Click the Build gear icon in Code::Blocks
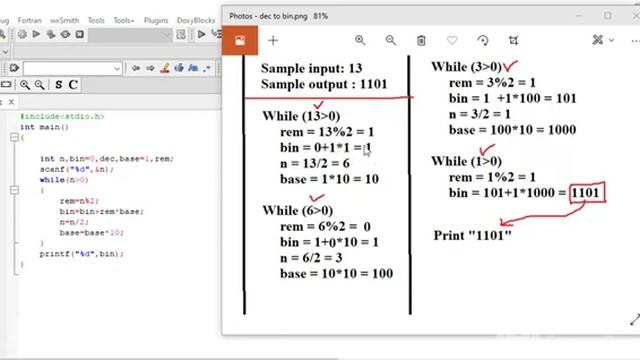Screen dimensions: 640x360 22,34
